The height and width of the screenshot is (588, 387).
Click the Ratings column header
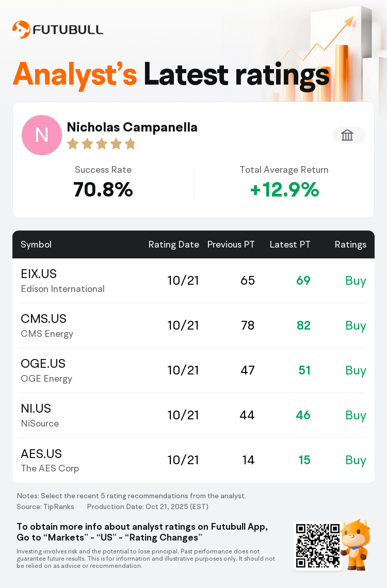[350, 244]
